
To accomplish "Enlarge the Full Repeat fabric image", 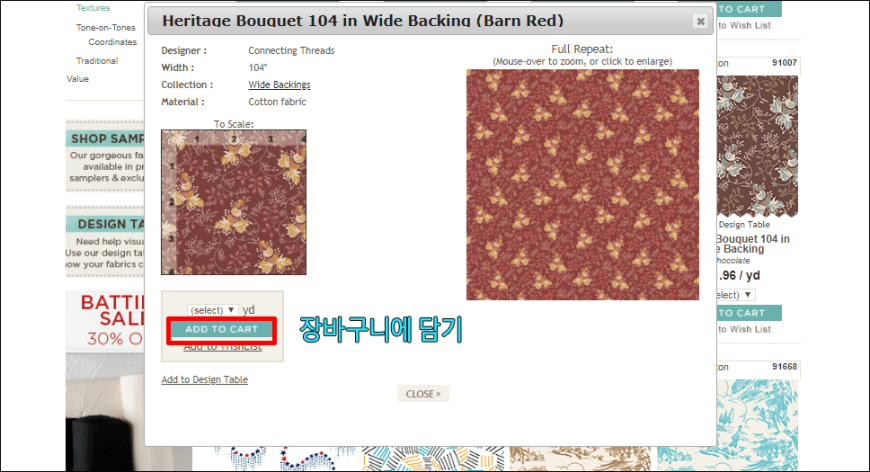I will coord(582,185).
